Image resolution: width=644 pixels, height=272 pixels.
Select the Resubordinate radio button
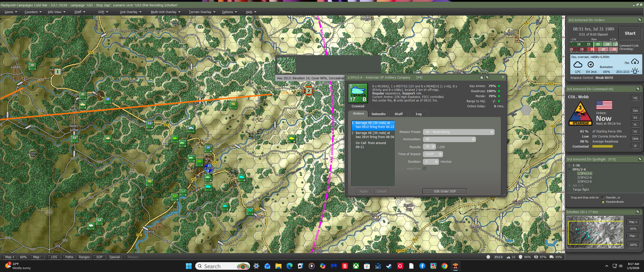point(603,202)
